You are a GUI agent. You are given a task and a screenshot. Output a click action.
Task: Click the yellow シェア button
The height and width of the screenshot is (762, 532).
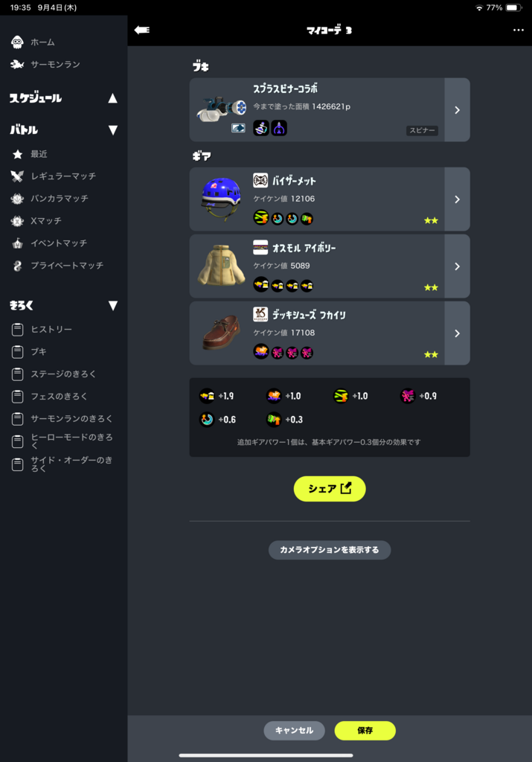[x=330, y=489]
